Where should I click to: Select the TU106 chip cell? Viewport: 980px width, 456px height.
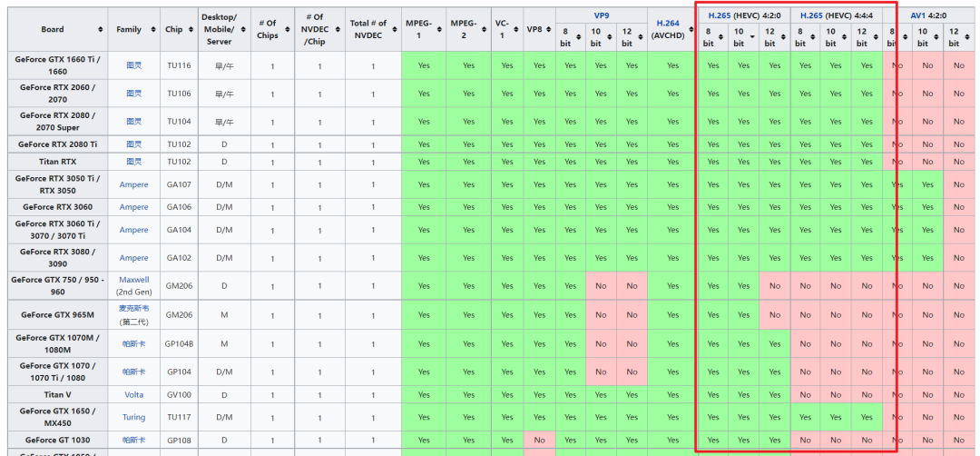179,94
